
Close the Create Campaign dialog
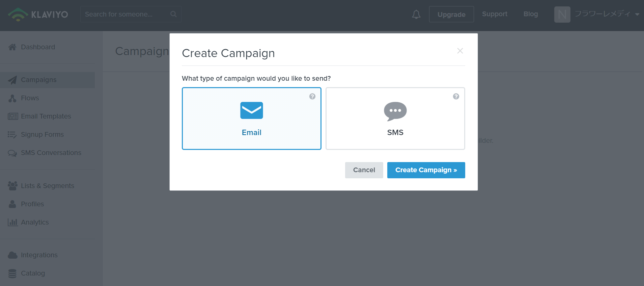pyautogui.click(x=460, y=51)
